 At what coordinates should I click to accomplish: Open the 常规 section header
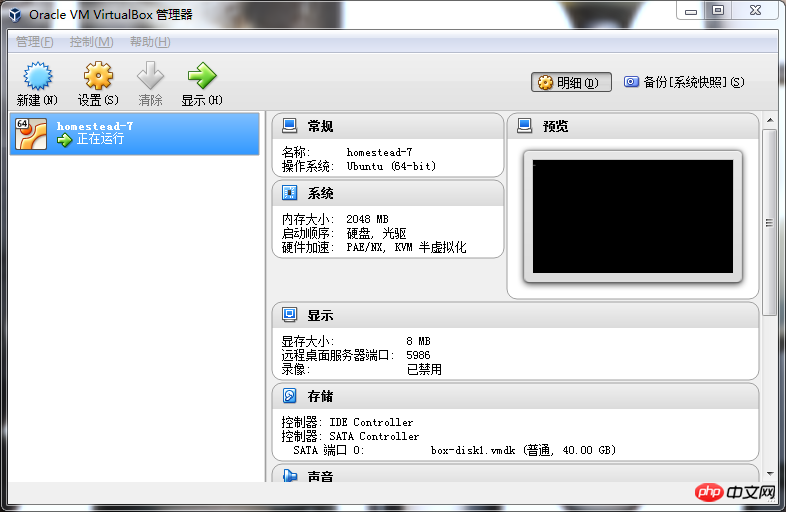coord(388,126)
